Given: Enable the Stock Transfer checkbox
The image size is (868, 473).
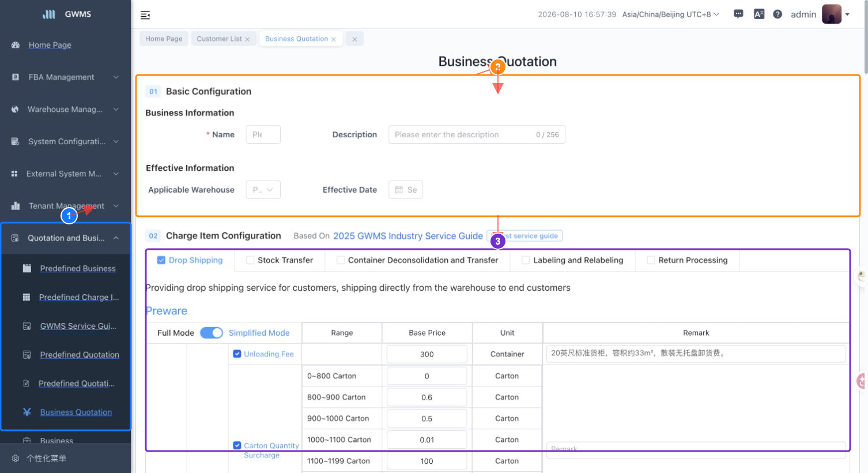Looking at the screenshot, I should [x=250, y=260].
